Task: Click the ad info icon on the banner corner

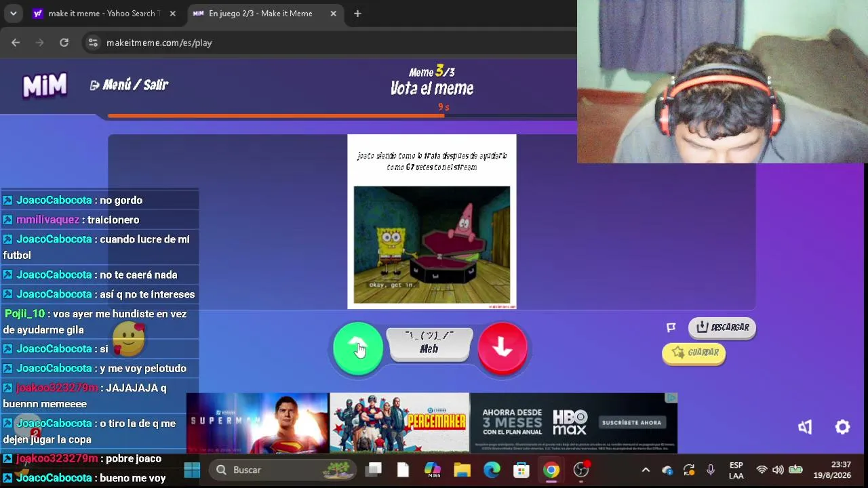Action: click(671, 398)
